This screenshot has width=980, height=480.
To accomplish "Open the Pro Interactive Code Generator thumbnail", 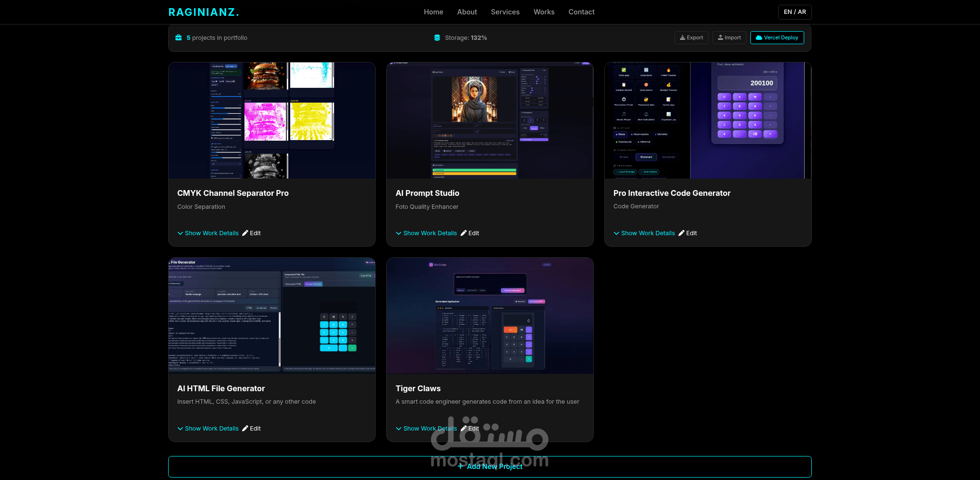I will (708, 120).
